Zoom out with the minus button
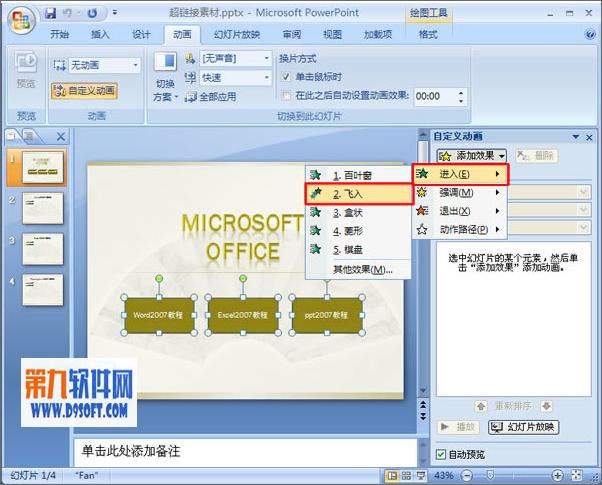This screenshot has height=485, width=602. (466, 476)
